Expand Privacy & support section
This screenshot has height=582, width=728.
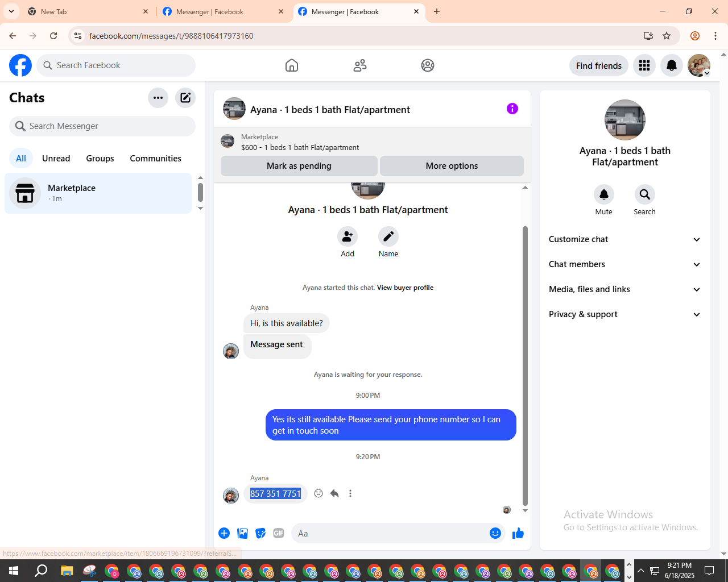point(624,314)
